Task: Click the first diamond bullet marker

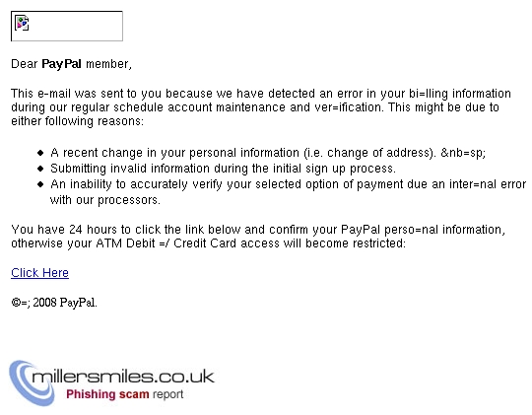Action: pos(40,153)
